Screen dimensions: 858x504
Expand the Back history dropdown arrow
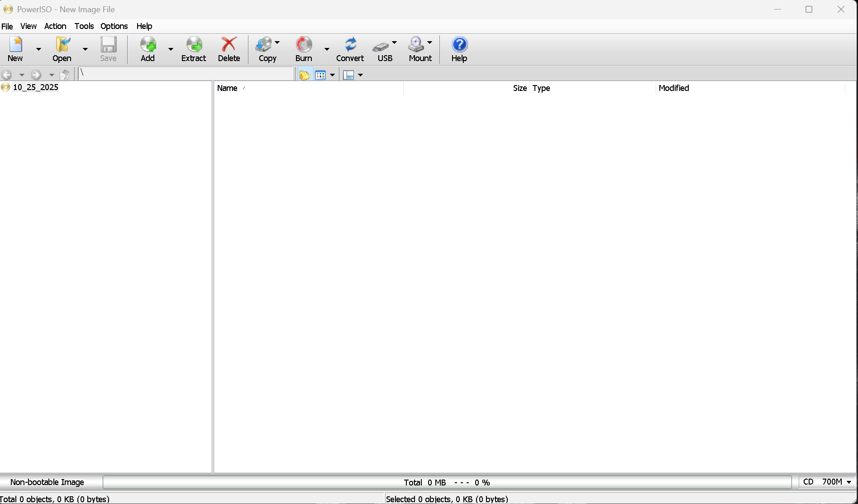tap(21, 75)
